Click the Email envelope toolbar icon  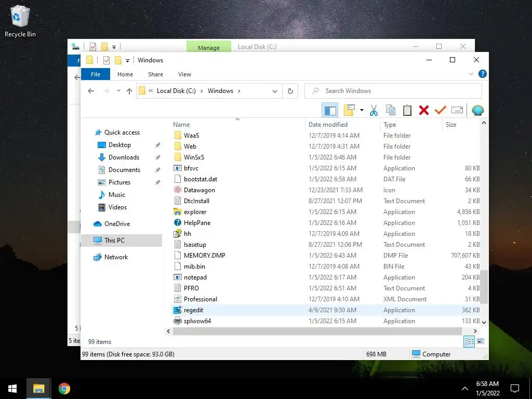[457, 110]
